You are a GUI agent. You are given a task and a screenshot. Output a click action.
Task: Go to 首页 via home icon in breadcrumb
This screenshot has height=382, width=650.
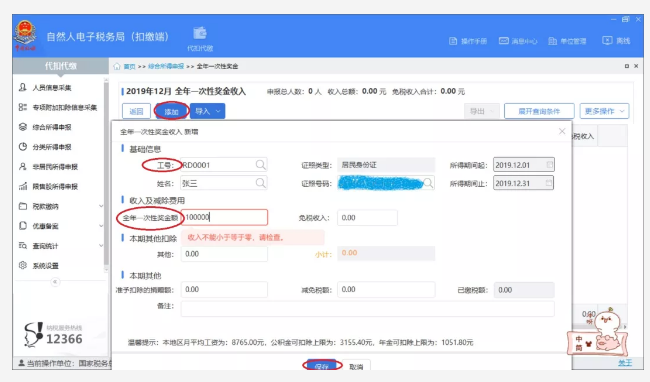(x=117, y=66)
